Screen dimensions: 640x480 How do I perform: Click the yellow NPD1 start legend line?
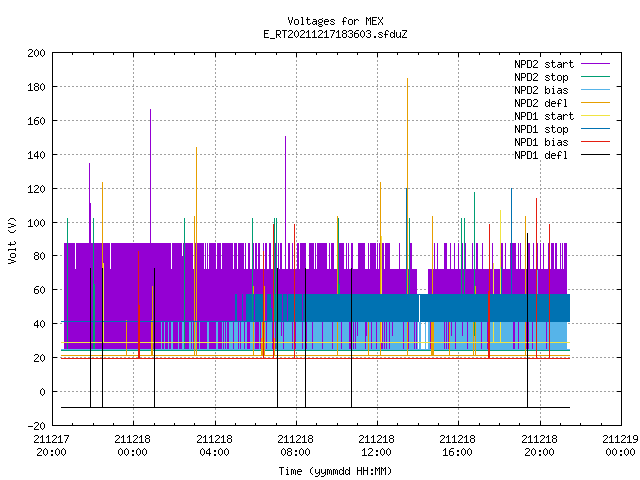coord(595,116)
